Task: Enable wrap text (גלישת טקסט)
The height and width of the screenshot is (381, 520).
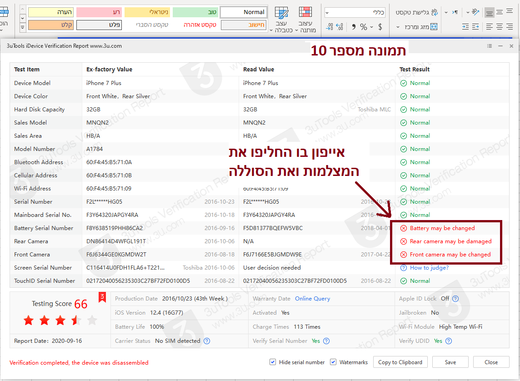Action: [417, 12]
